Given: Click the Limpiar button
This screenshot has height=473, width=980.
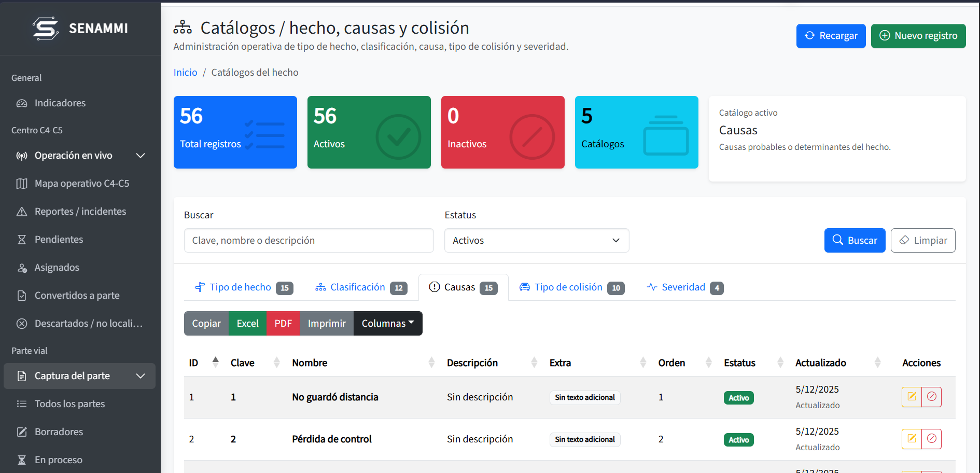Looking at the screenshot, I should (923, 241).
